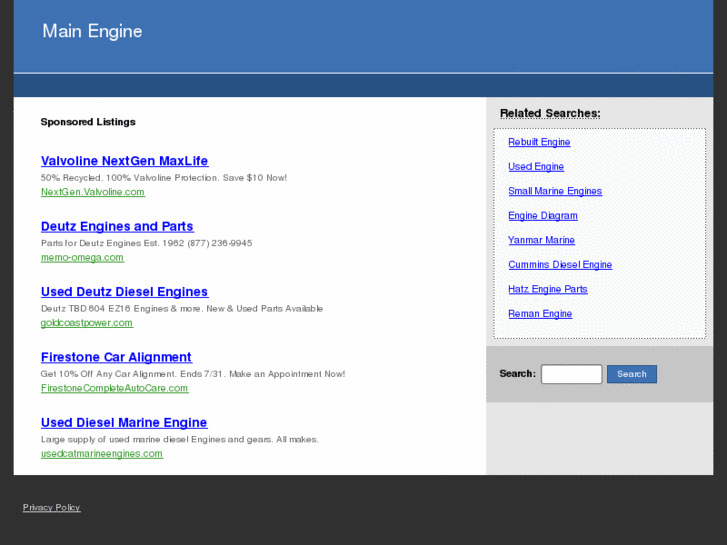Click the 'Parts for Deutz Engines Est. 1982' description

(x=147, y=243)
